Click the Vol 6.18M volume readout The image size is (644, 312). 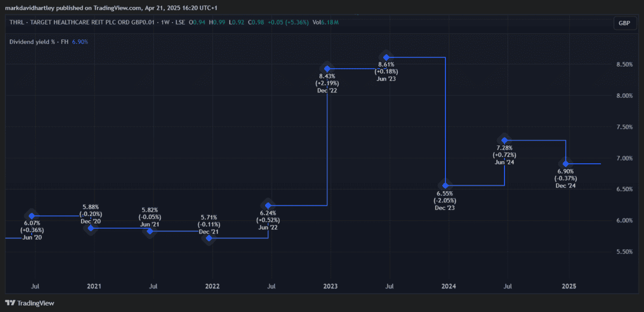click(x=325, y=23)
